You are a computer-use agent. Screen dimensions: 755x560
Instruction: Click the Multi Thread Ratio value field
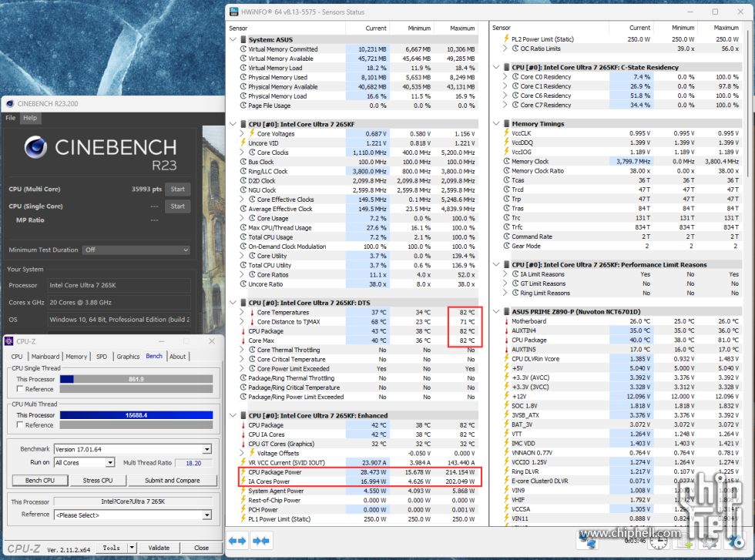(x=193, y=463)
